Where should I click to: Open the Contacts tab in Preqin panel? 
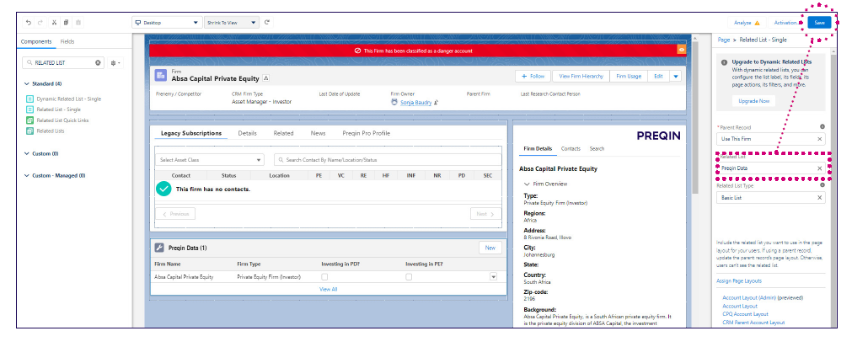pyautogui.click(x=571, y=149)
